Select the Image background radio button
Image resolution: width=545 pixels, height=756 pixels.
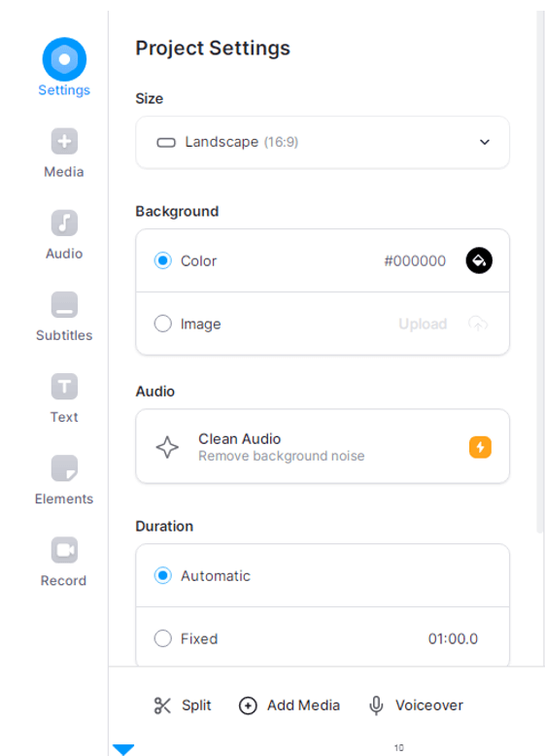pos(163,324)
